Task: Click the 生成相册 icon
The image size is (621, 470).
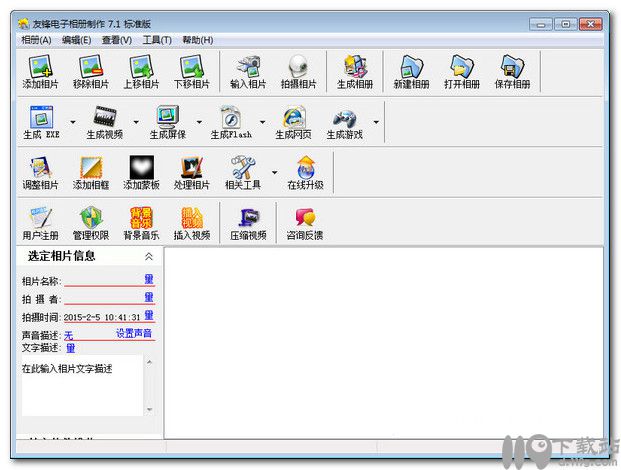Action: pos(355,72)
